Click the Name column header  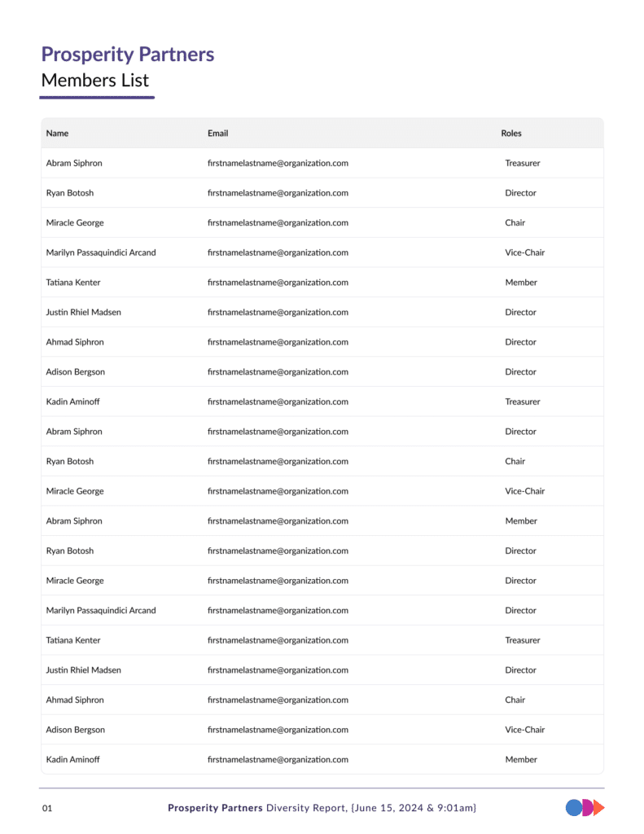pyautogui.click(x=57, y=133)
